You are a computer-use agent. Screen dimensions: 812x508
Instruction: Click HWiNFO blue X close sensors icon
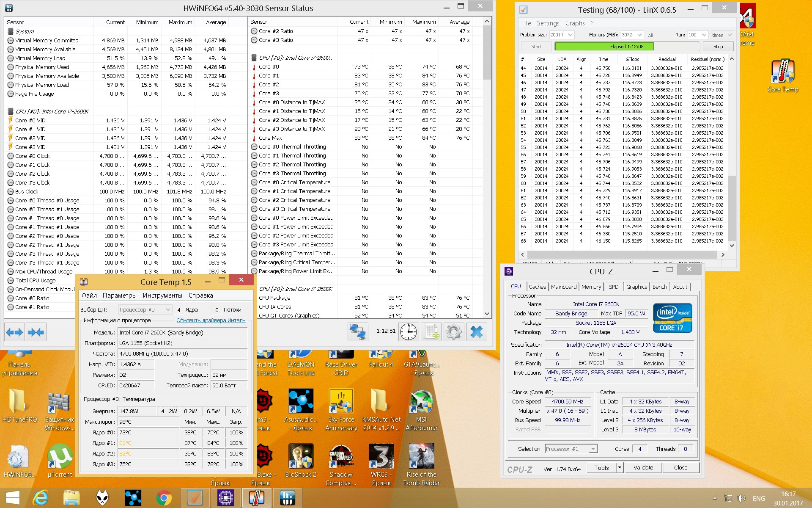(x=477, y=332)
